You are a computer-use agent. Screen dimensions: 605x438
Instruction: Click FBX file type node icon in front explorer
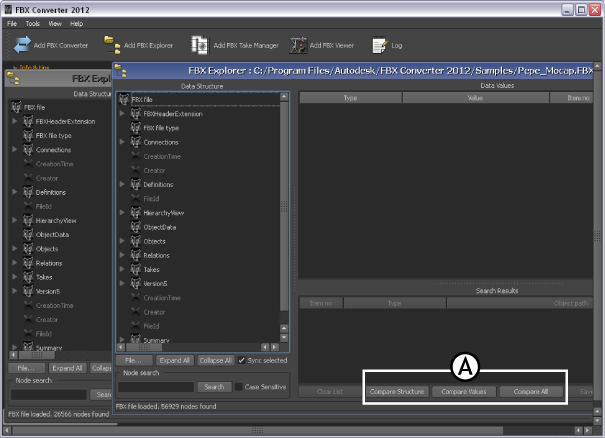click(x=136, y=128)
